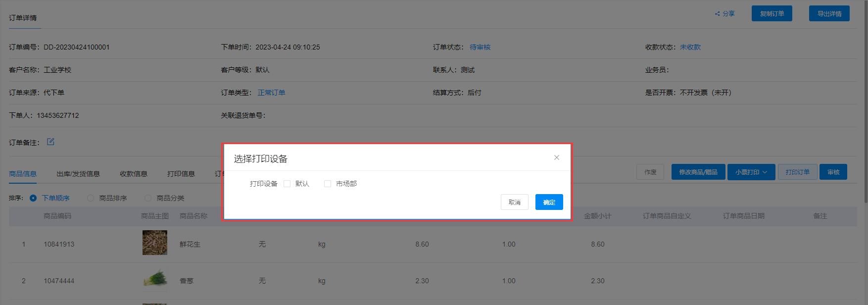Viewport: 868px width, 305px height.
Task: Select the 商品排序 sort radio button
Action: 91,198
